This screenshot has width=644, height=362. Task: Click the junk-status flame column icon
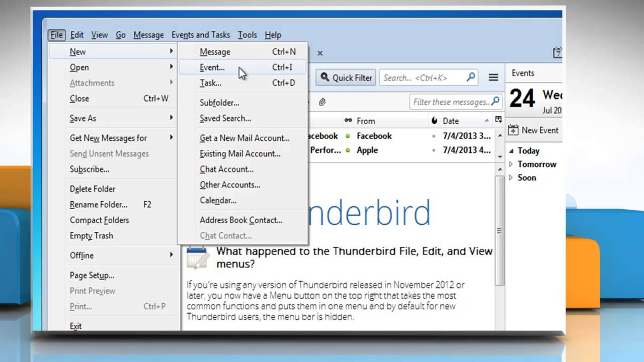(x=435, y=121)
